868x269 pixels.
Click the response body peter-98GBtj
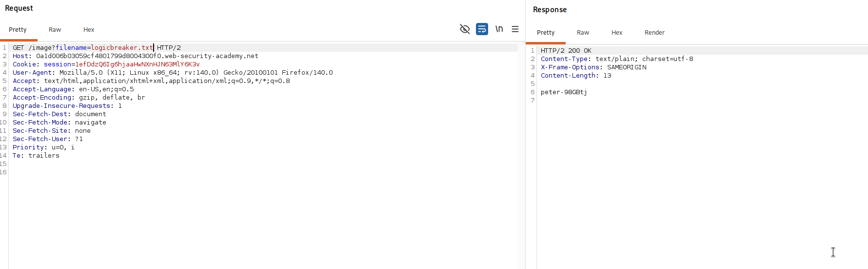tap(564, 92)
